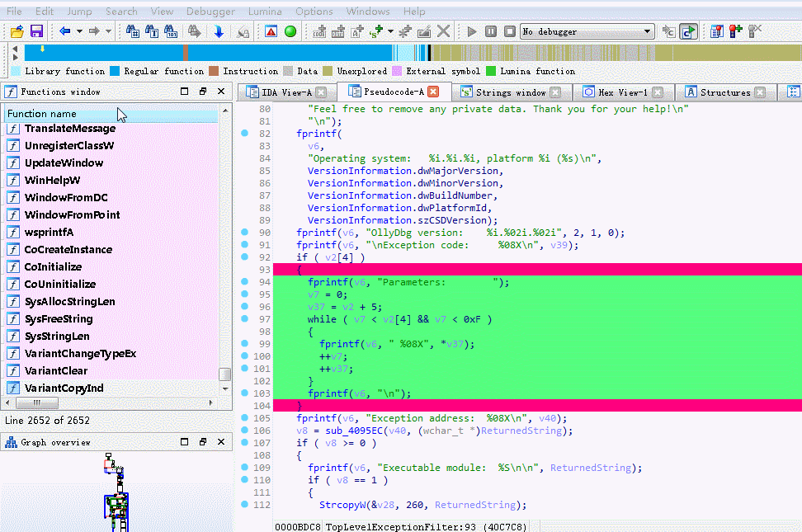Screen dimensions: 802x532
Task: Click the green circle toolbar icon
Action: (290, 31)
